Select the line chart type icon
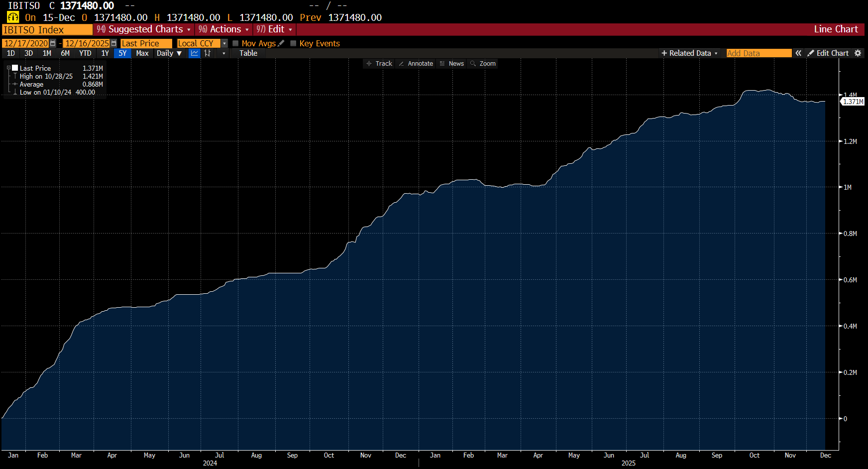868x469 pixels. click(x=195, y=53)
